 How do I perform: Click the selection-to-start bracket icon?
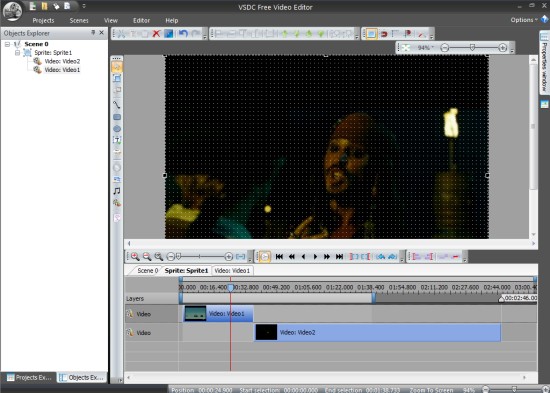354,257
